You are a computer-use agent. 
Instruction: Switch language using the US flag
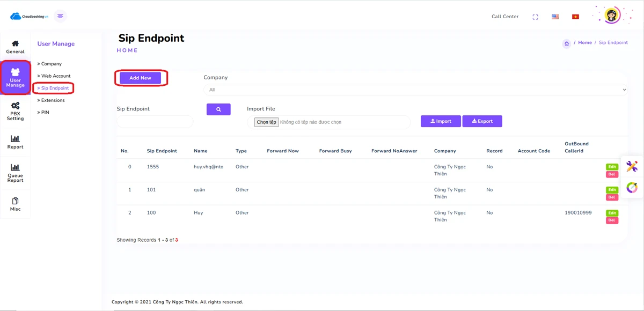coord(555,17)
